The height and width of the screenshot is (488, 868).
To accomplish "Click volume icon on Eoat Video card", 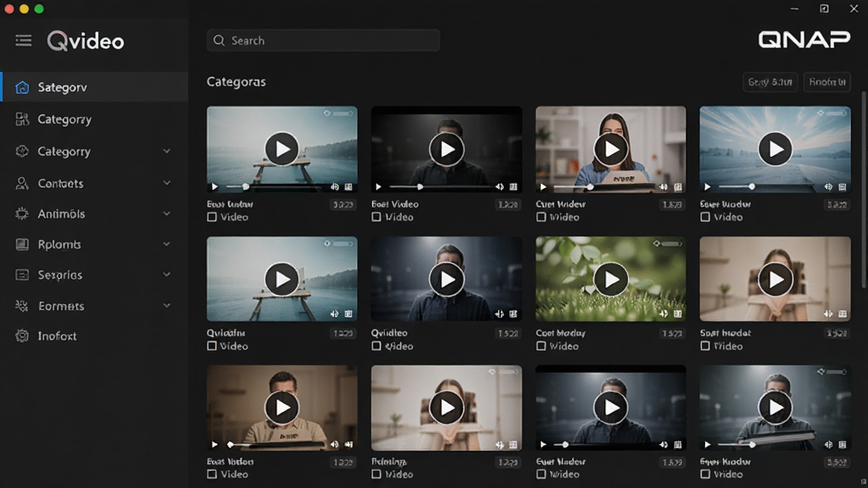I will click(x=499, y=187).
